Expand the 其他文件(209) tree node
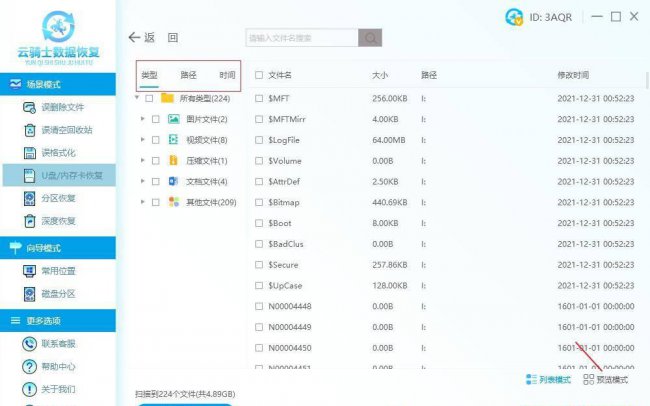This screenshot has height=406, width=650. click(143, 202)
